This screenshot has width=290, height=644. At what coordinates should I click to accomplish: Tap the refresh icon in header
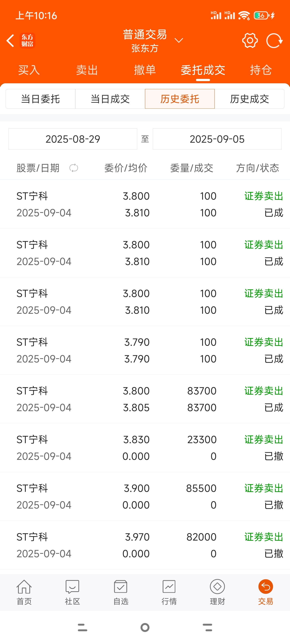pos(274,40)
